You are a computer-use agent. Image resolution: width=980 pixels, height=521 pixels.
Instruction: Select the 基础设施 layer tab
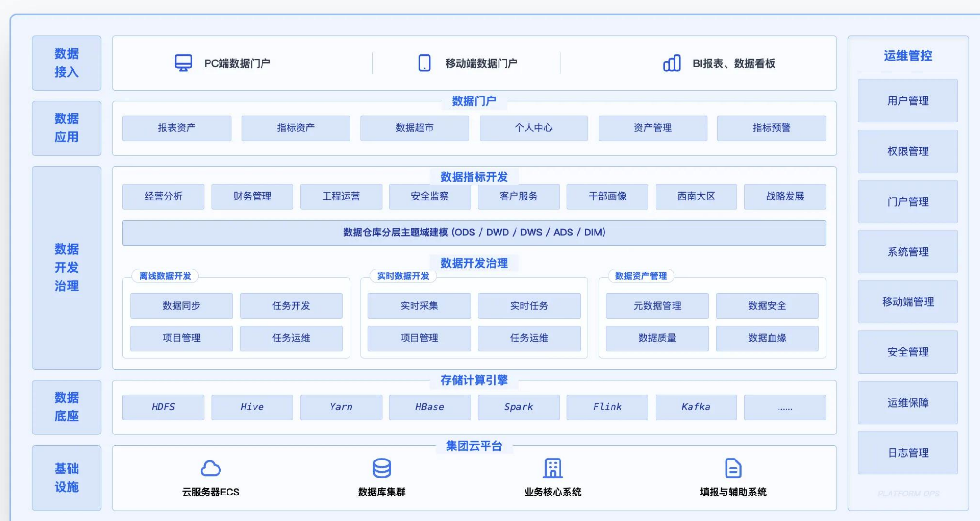(66, 478)
